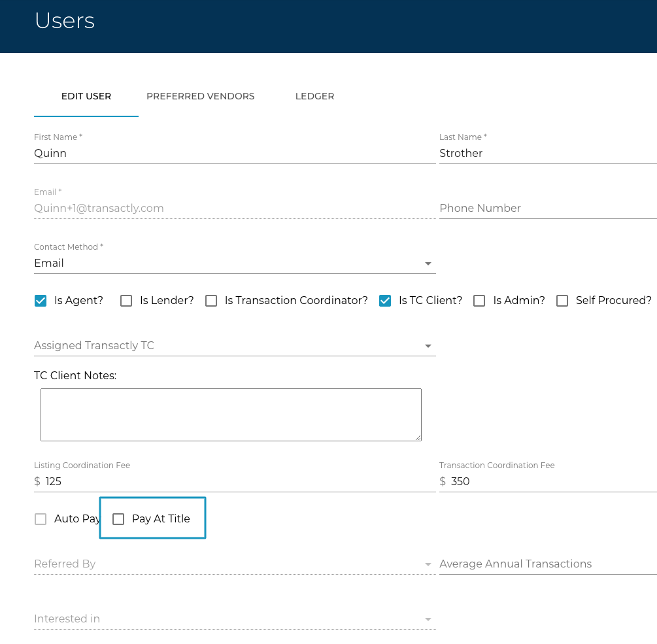Switch to the Preferred Vendors tab
657x644 pixels.
(201, 96)
